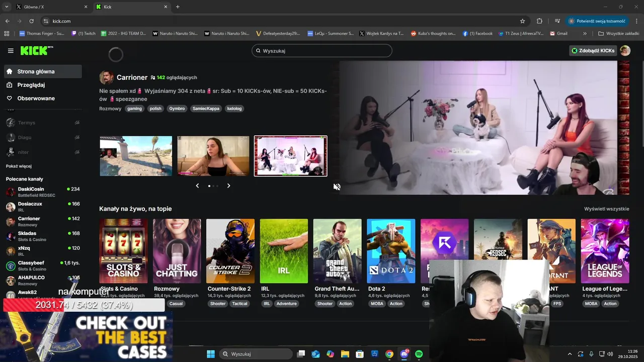Viewport: 644px width, 362px height.
Task: Expand the system tray hidden icons
Action: [570, 354]
